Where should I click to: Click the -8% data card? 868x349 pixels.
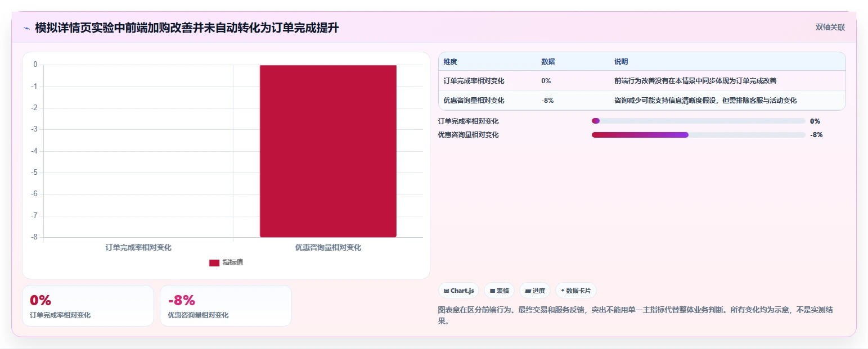coord(226,306)
